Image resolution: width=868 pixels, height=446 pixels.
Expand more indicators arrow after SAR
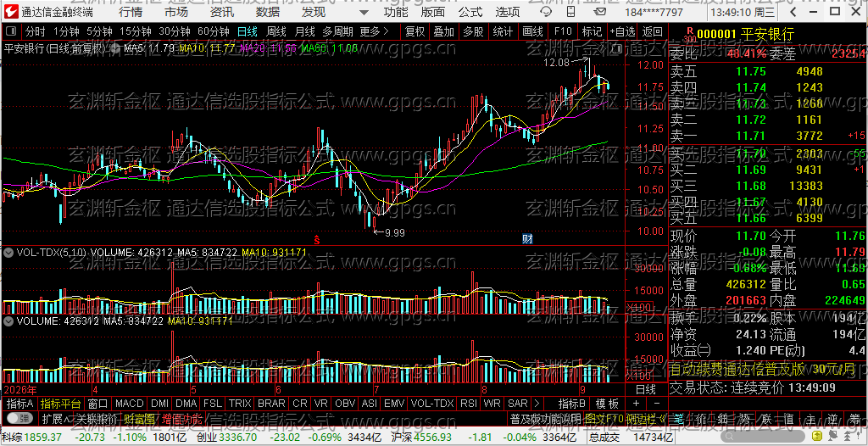(536, 404)
